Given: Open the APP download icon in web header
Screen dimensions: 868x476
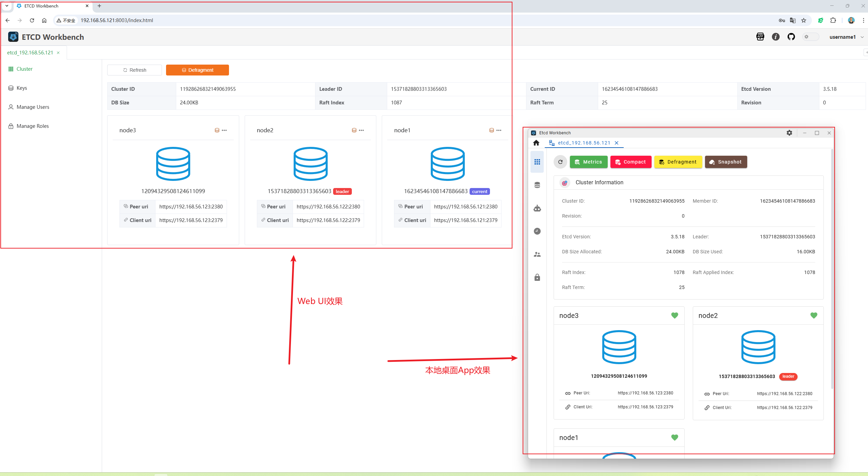Looking at the screenshot, I should (x=760, y=37).
